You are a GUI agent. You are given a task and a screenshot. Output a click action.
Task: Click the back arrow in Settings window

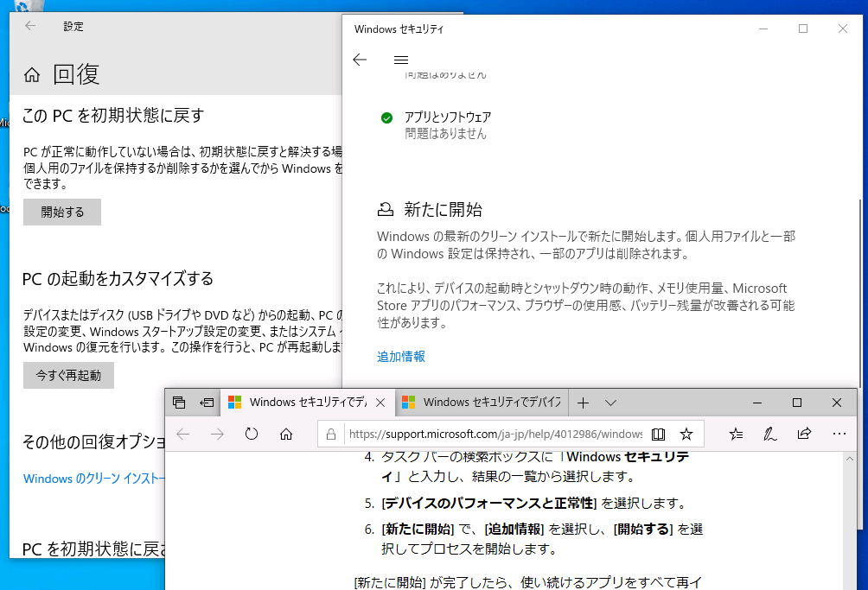pyautogui.click(x=30, y=25)
